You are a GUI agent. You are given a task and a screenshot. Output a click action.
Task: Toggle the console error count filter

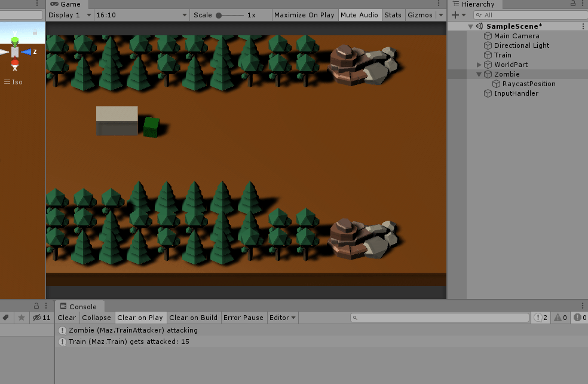click(x=580, y=318)
